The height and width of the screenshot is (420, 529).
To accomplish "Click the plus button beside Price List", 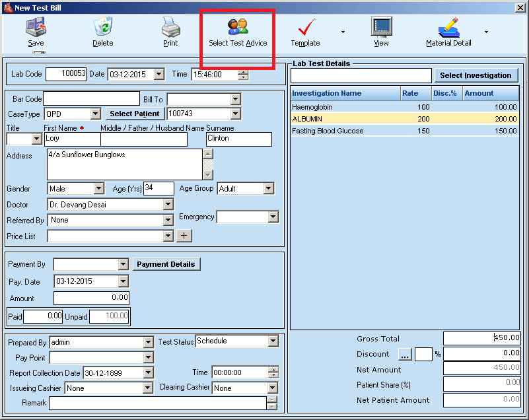I will [184, 236].
